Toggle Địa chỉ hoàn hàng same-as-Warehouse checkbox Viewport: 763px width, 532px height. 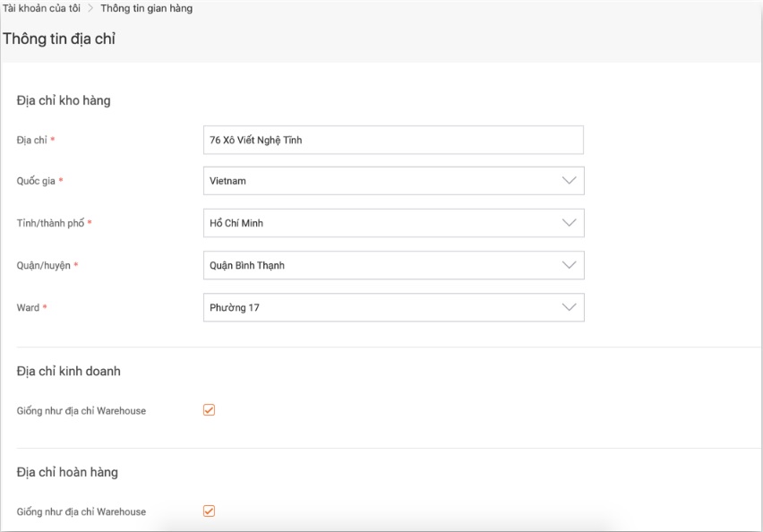pyautogui.click(x=210, y=511)
